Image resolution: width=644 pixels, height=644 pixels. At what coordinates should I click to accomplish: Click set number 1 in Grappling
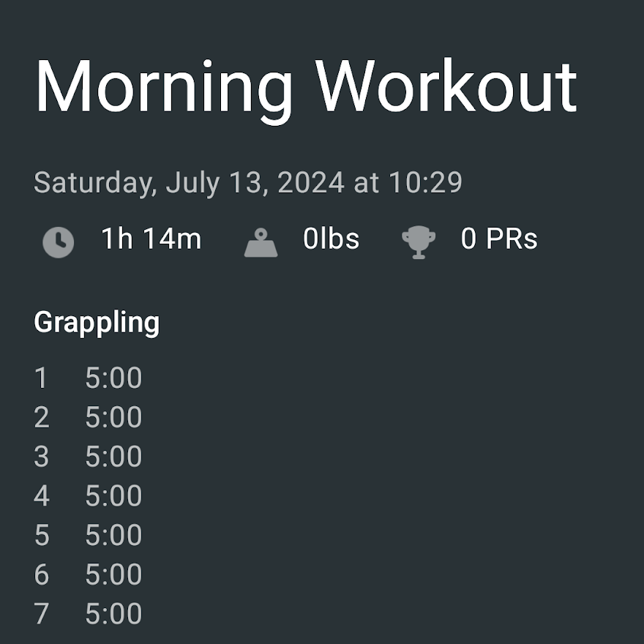point(41,378)
